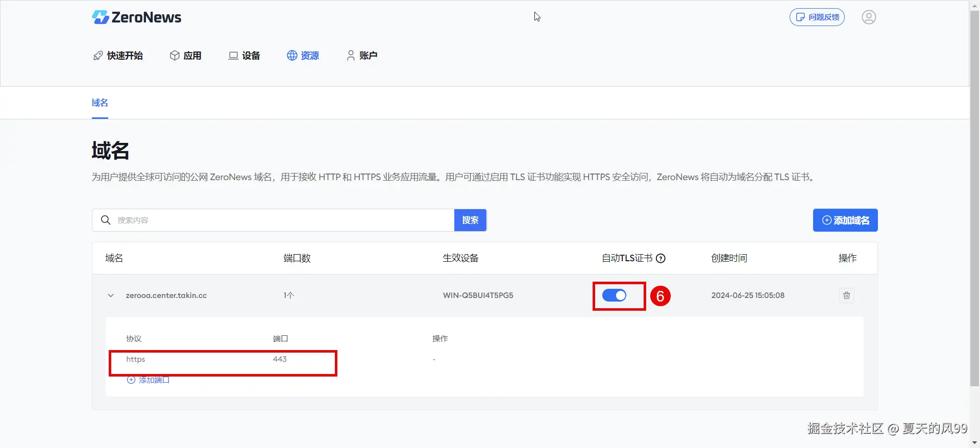This screenshot has width=980, height=448.
Task: Click the search content input field
Action: 283,220
